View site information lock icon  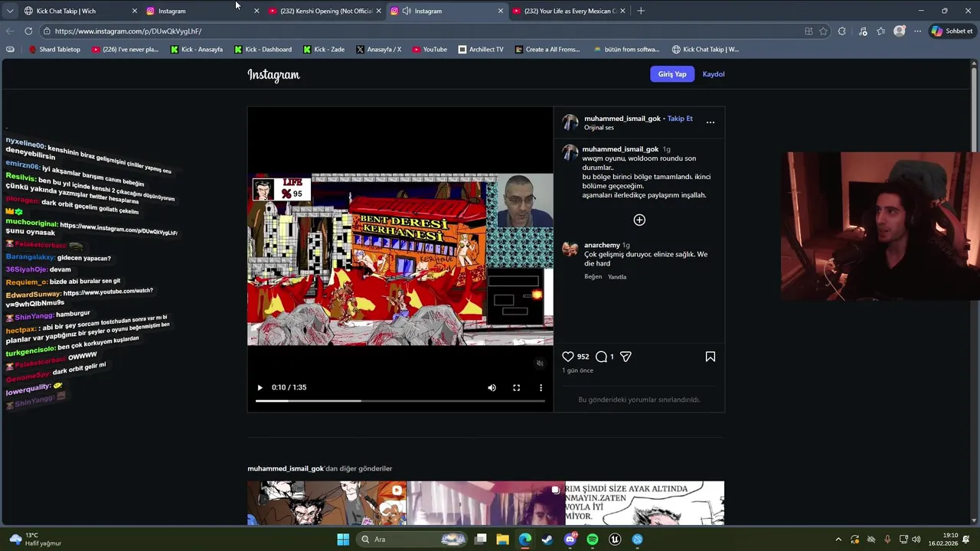coord(47,31)
